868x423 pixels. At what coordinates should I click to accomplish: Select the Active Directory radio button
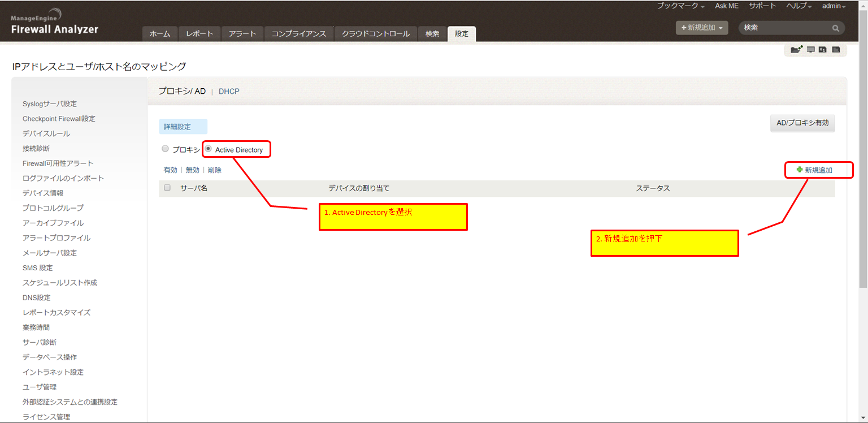[x=208, y=149]
